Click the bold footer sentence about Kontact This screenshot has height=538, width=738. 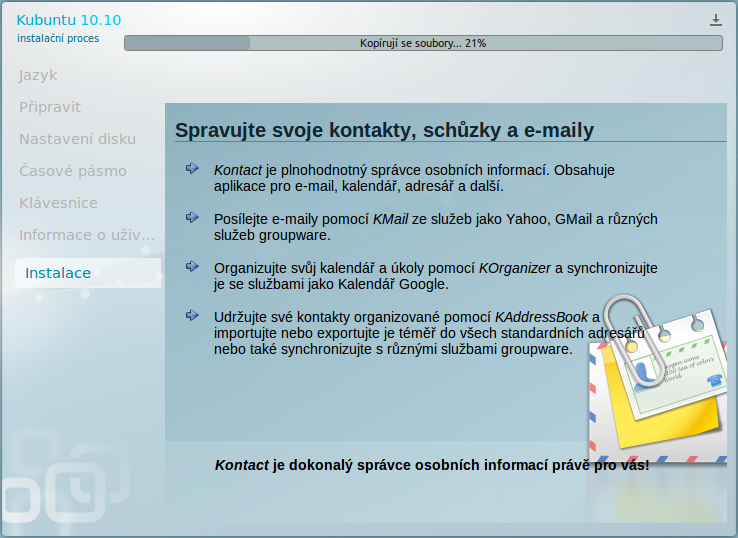[x=432, y=465]
